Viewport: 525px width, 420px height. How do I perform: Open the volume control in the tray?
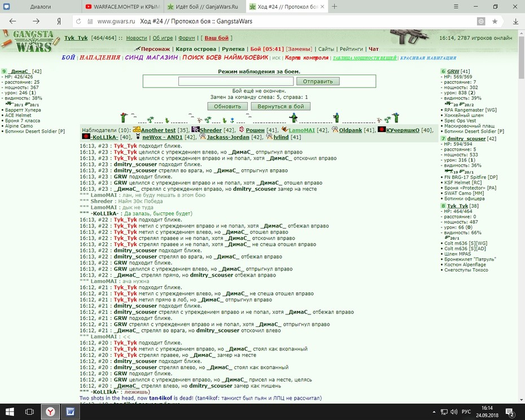pyautogui.click(x=454, y=412)
